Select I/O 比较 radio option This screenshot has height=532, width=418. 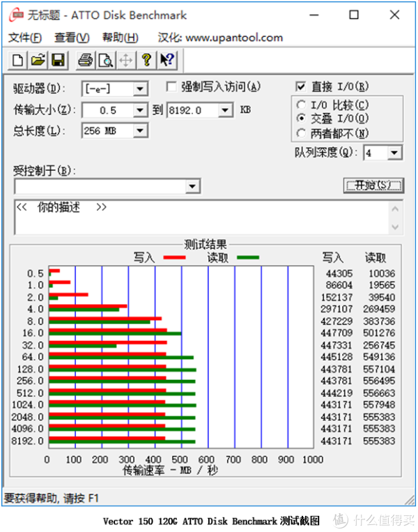tap(301, 105)
